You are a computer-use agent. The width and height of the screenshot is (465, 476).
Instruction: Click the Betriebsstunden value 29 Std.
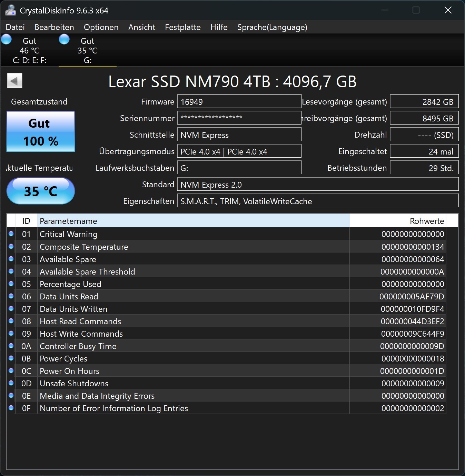click(x=424, y=168)
